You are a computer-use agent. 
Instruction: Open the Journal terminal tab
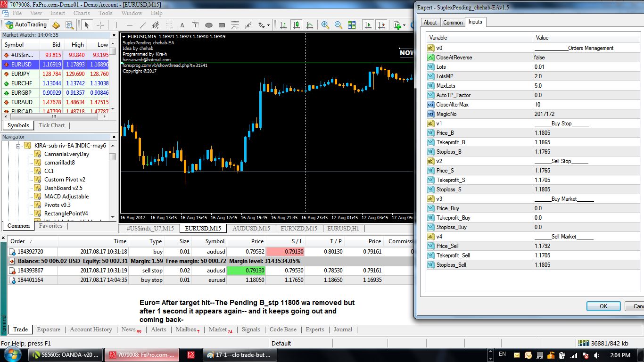point(343,329)
